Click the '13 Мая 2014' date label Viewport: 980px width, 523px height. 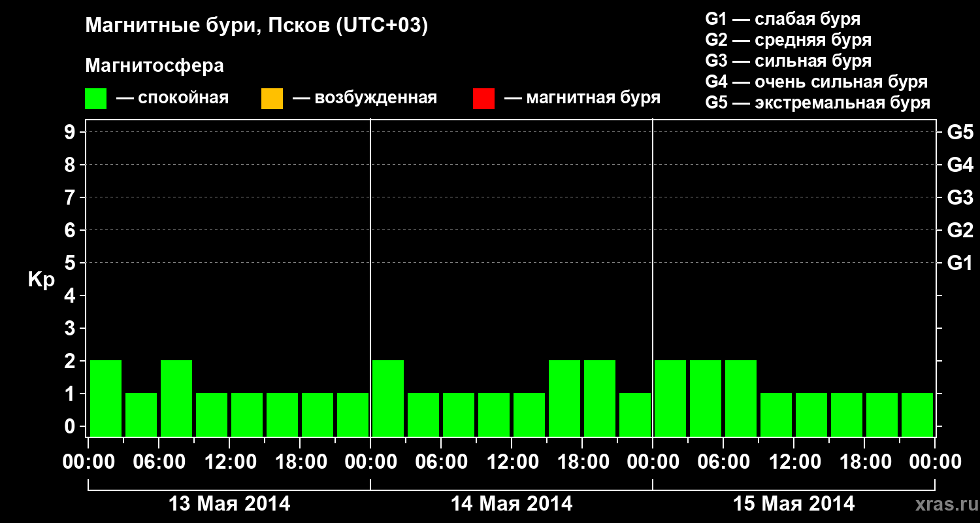pos(229,504)
